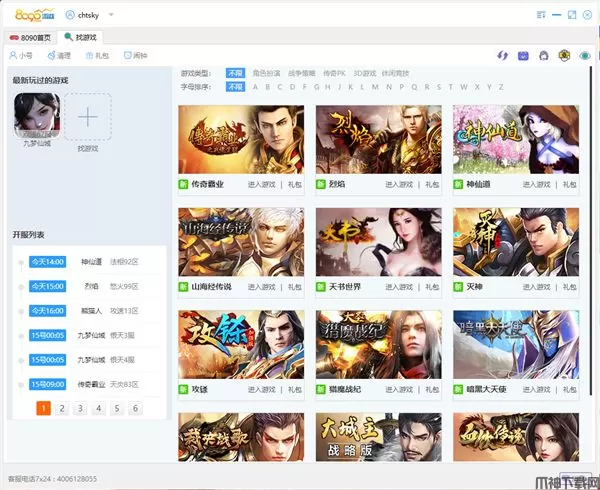Toggle the green eye visibility icon

pos(585,56)
